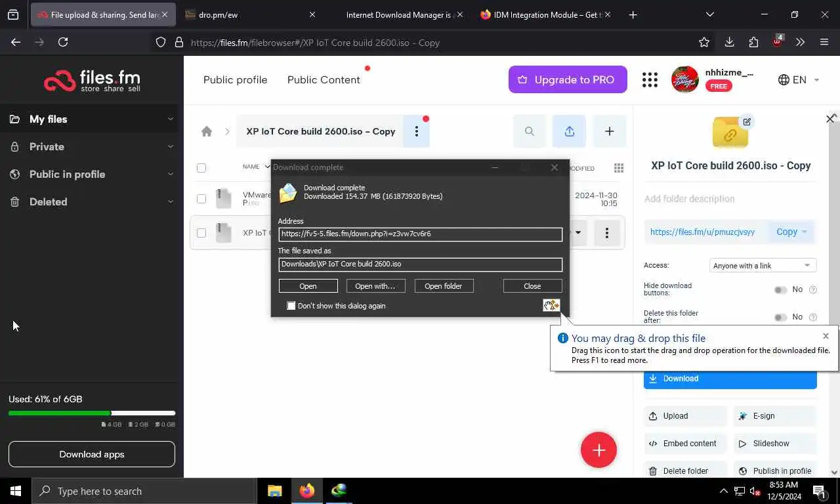The width and height of the screenshot is (840, 504).
Task: Switch to grid view icon in list header
Action: pos(618,168)
